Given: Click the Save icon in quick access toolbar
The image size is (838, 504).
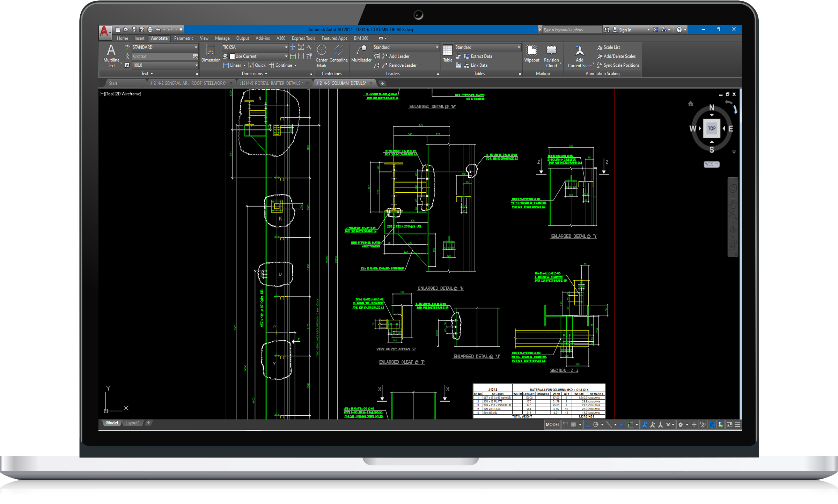Looking at the screenshot, I should click(134, 30).
